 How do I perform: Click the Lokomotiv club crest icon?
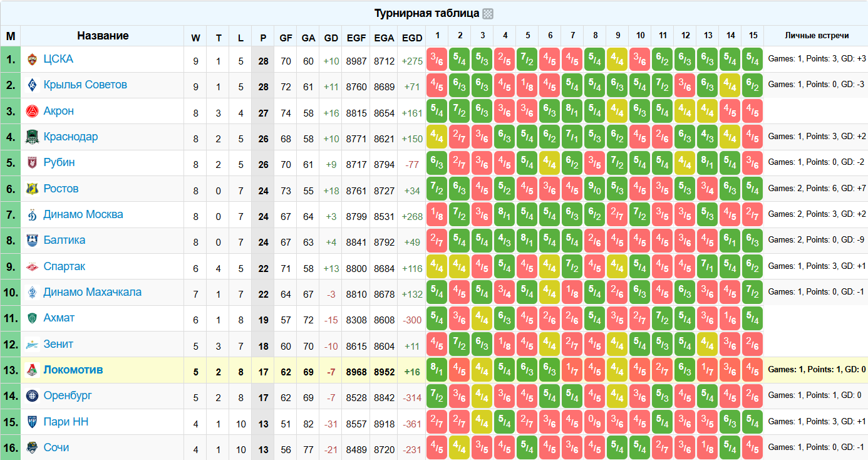tap(33, 370)
